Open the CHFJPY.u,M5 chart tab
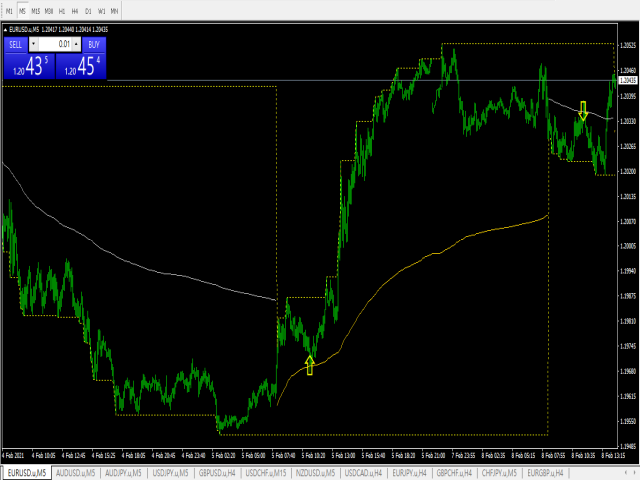Image resolution: width=640 pixels, height=480 pixels. [499, 473]
